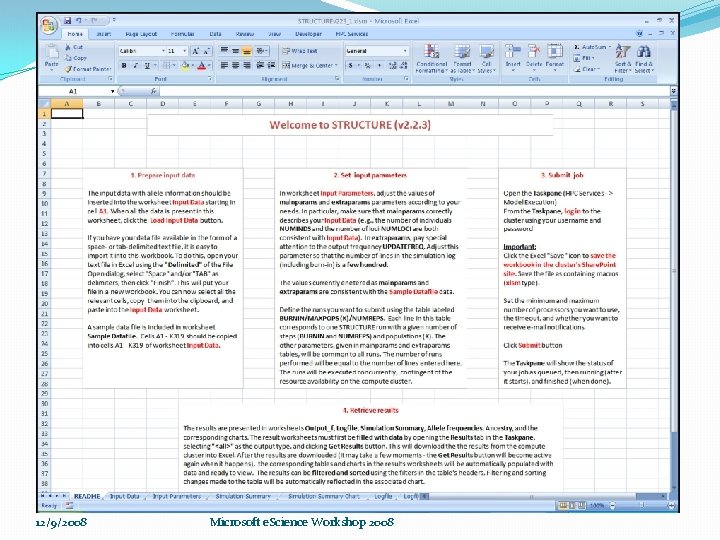Insert cells with Insert button

513,57
